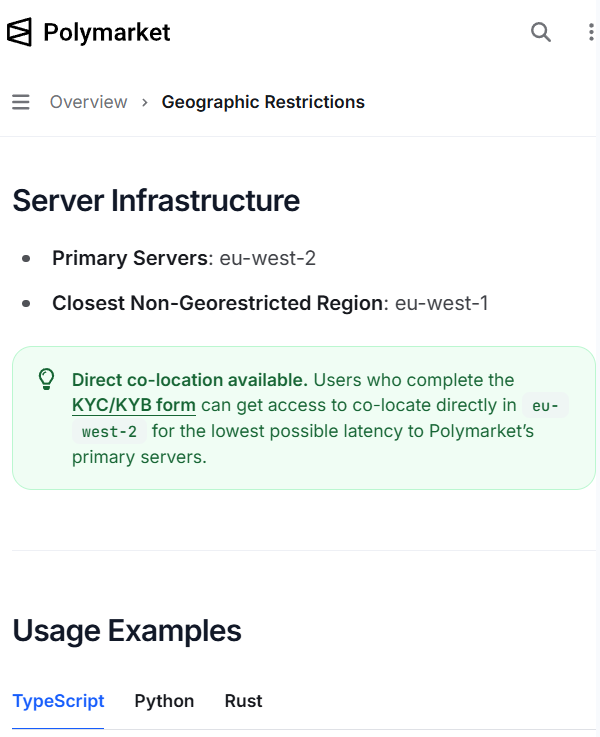600x737 pixels.
Task: Click the Polymarket brand name
Action: pos(107,32)
